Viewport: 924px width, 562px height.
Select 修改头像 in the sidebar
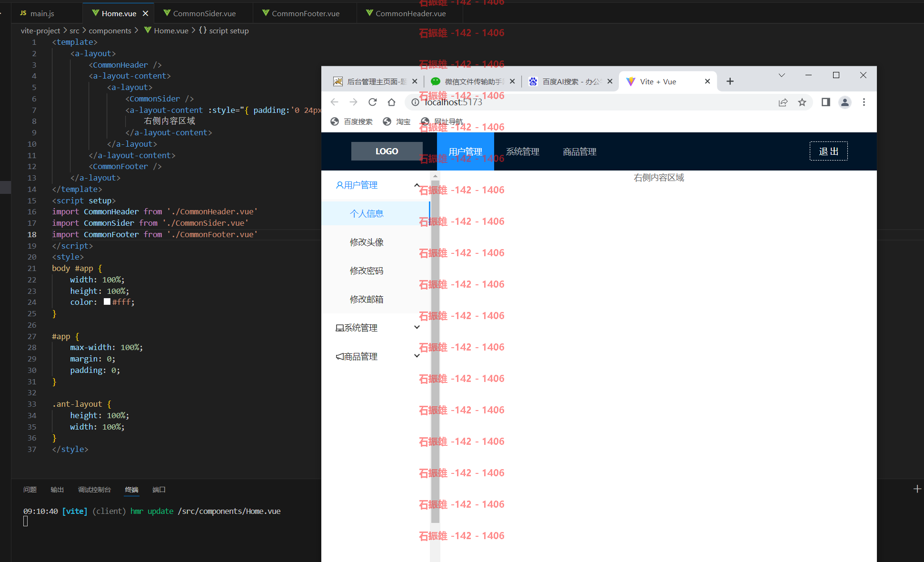[376, 242]
